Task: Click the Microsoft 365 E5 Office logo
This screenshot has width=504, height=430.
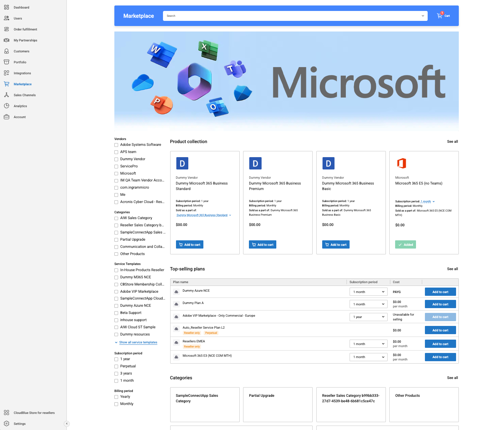Action: pos(401,163)
